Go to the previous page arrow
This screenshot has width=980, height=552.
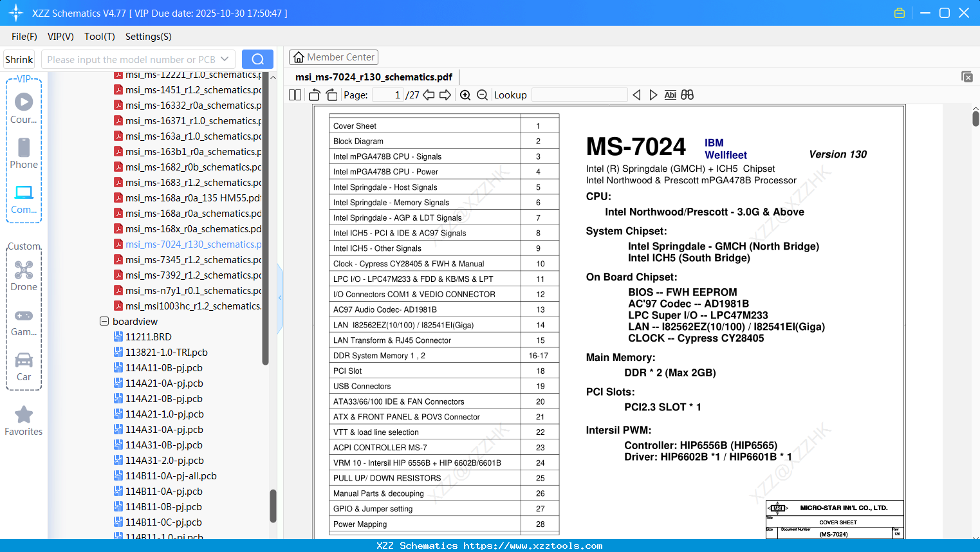[x=429, y=95]
